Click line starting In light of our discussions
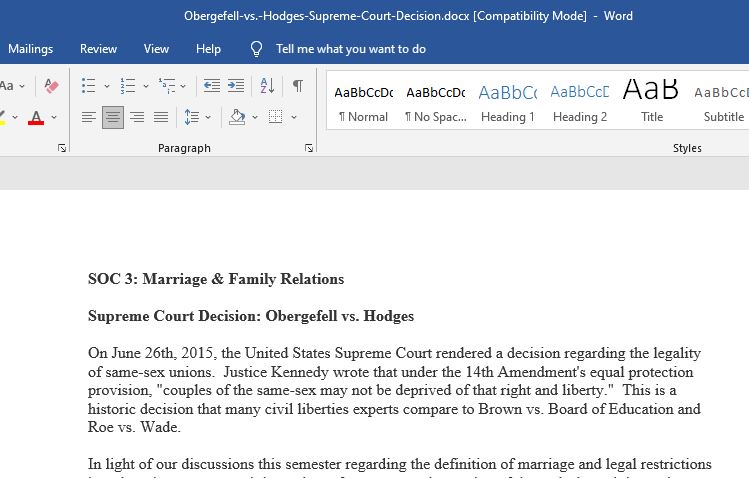 [400, 464]
